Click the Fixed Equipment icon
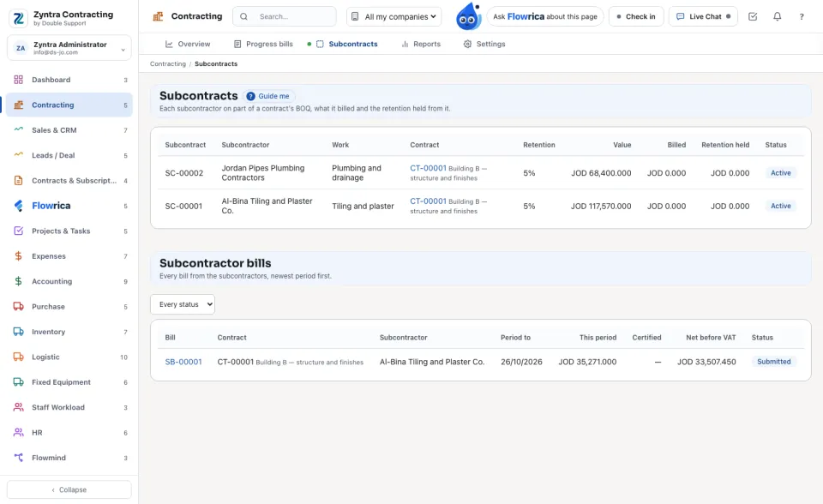This screenshot has width=823, height=504. [18, 382]
